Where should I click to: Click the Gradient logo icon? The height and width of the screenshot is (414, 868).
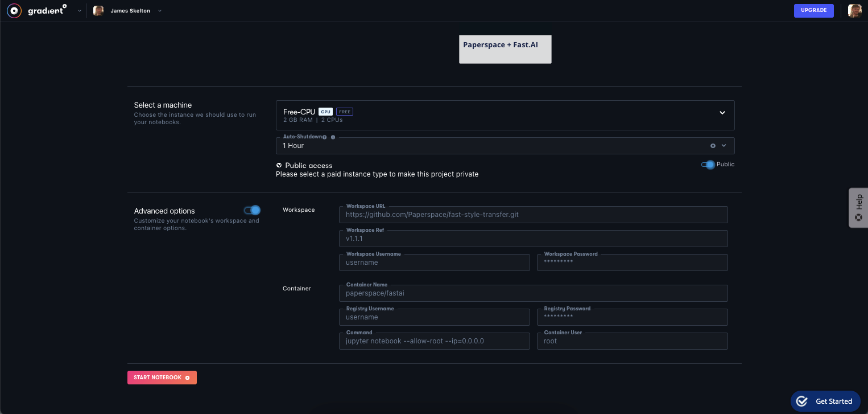coord(14,10)
